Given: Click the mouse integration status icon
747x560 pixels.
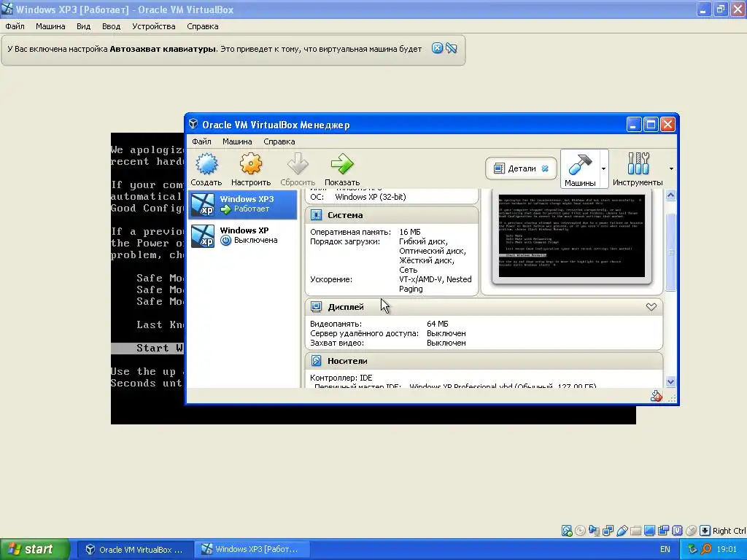Looking at the screenshot, I should (x=691, y=531).
